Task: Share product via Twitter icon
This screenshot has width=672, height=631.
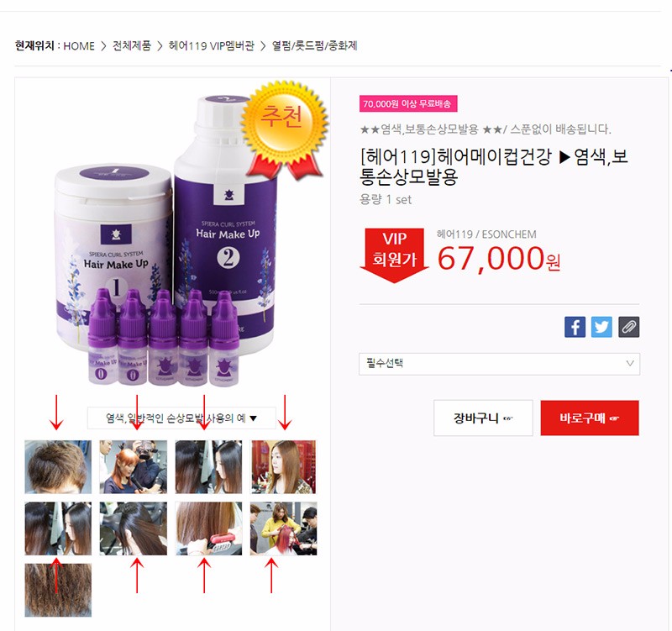Action: (601, 327)
